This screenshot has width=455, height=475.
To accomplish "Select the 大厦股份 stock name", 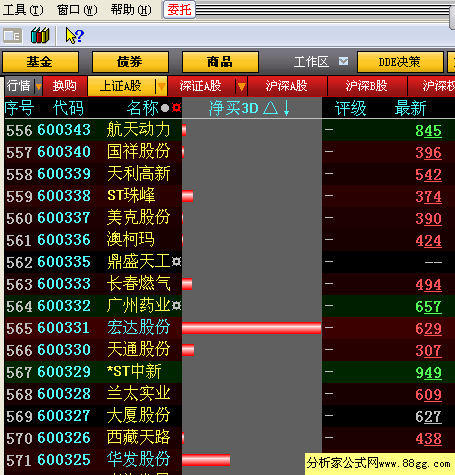I will click(139, 416).
